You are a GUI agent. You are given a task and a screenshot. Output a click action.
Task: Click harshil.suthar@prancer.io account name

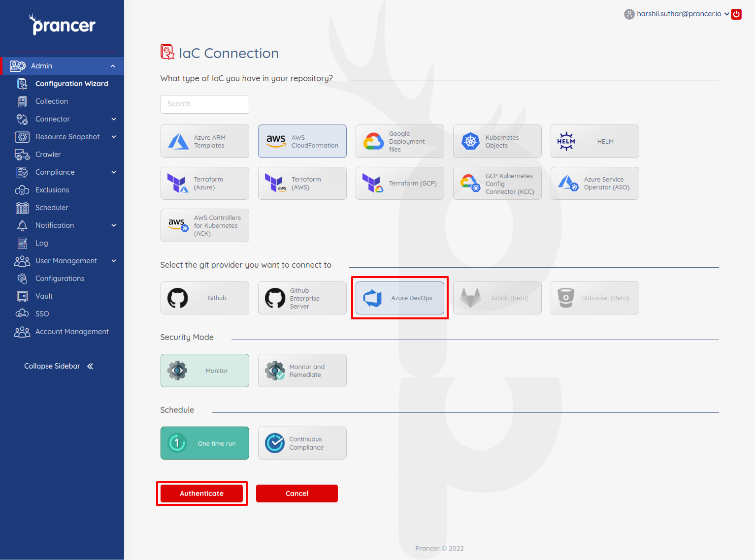(679, 14)
